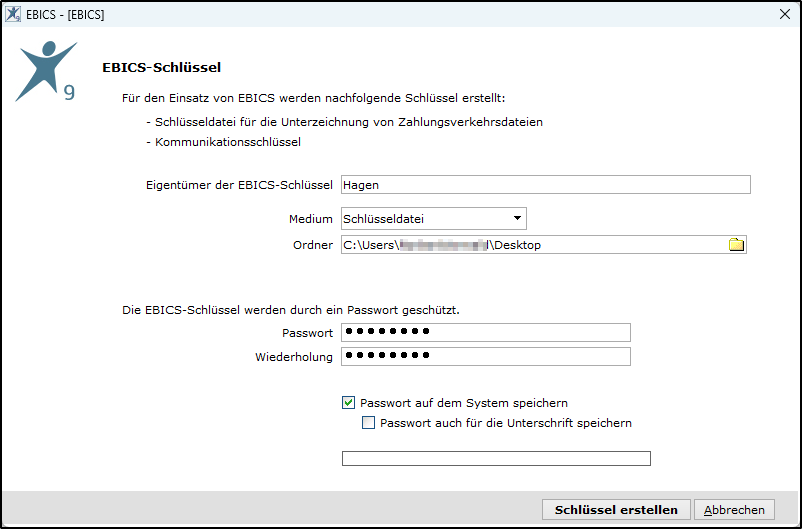Click the 'Für den Einsatz von EBICS' sentence
Screen dimensions: 802x529
314,98
